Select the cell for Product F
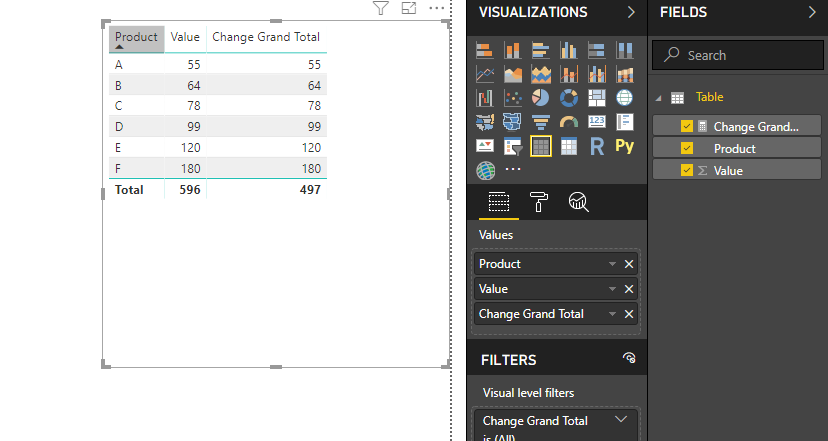The image size is (828, 441). (x=137, y=168)
